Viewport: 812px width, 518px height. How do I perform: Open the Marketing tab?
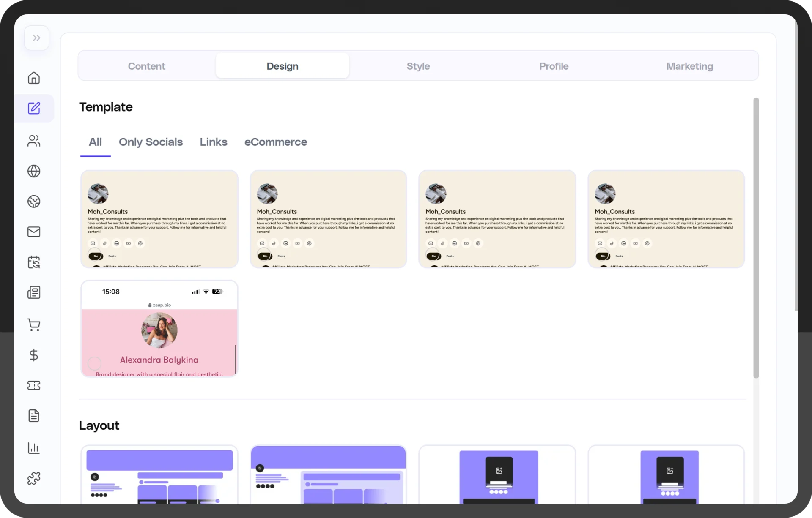click(689, 66)
